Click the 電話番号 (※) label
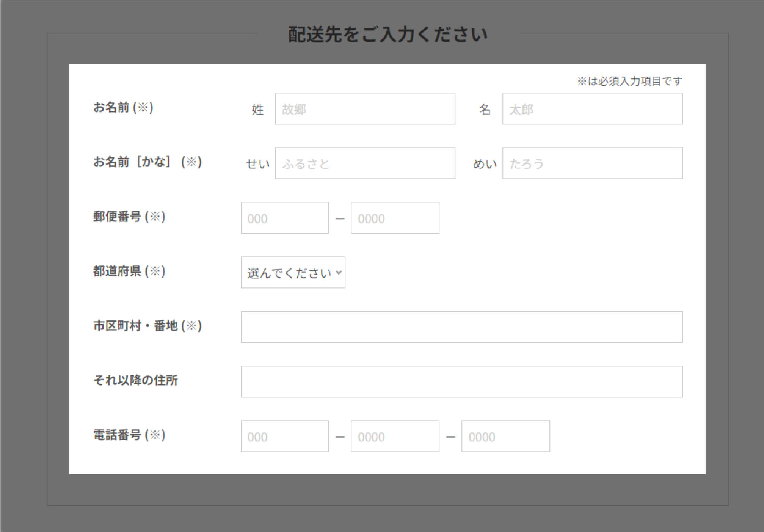The height and width of the screenshot is (532, 764). [129, 435]
